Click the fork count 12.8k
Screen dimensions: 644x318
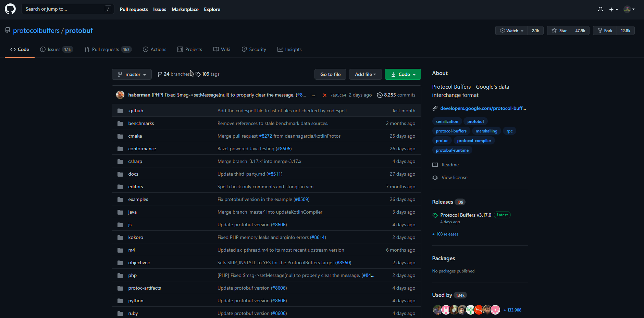(x=626, y=30)
